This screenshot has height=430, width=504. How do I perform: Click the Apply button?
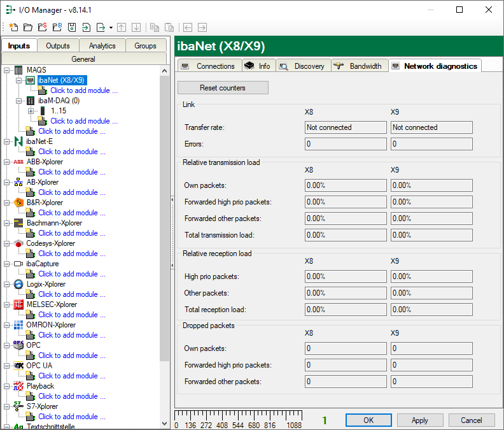420,420
